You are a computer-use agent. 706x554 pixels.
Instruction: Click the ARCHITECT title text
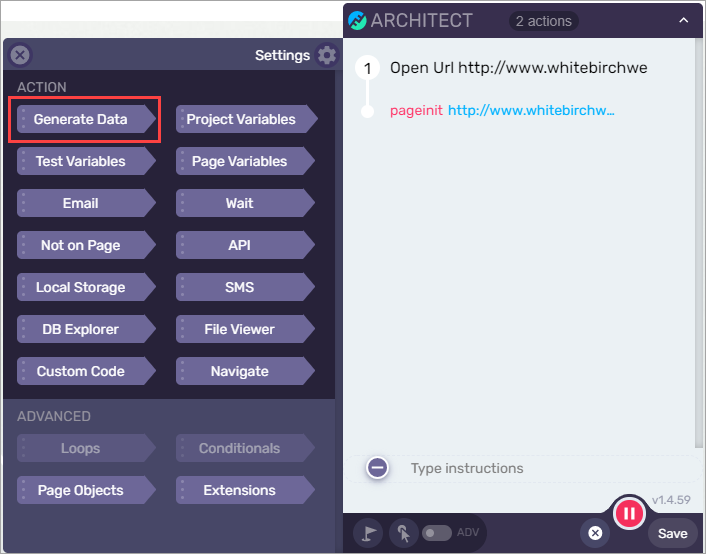coord(421,21)
